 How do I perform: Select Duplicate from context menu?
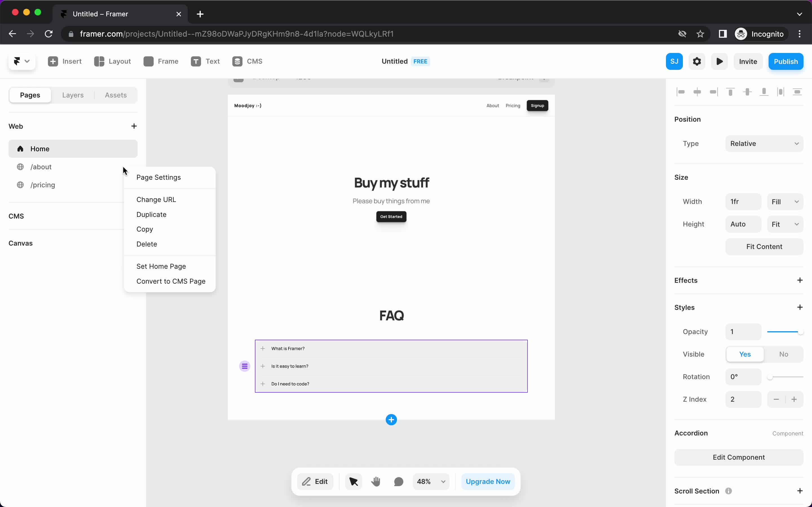[x=151, y=214]
